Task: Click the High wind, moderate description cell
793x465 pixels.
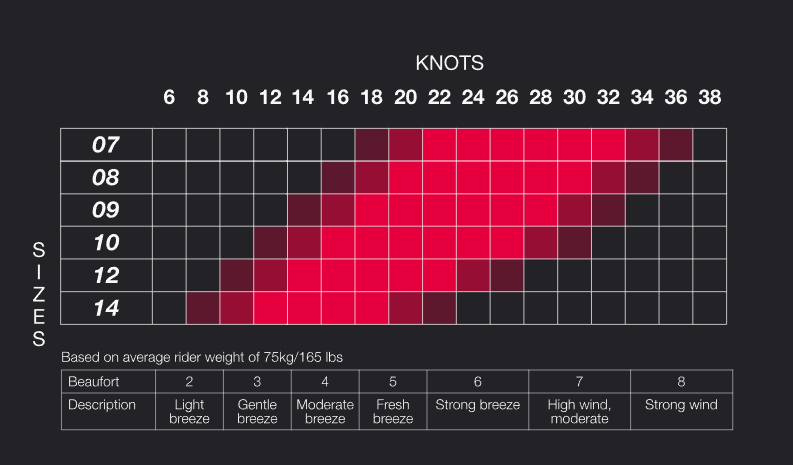Action: click(579, 412)
